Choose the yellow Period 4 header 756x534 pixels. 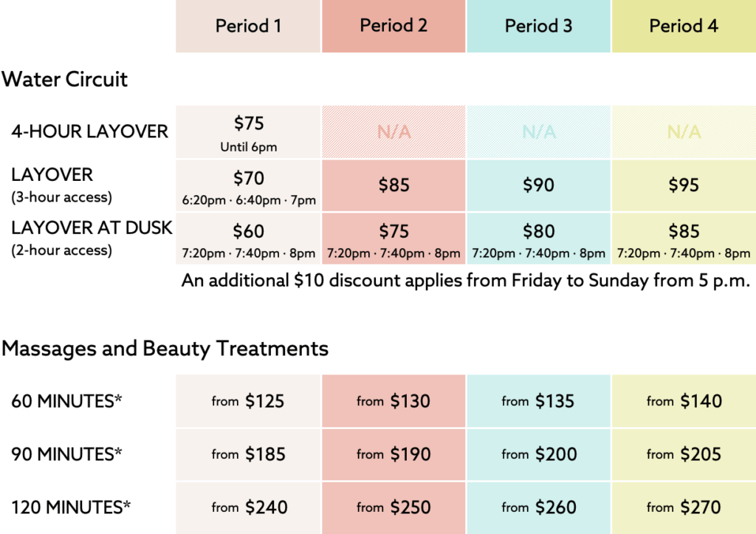coord(684,27)
